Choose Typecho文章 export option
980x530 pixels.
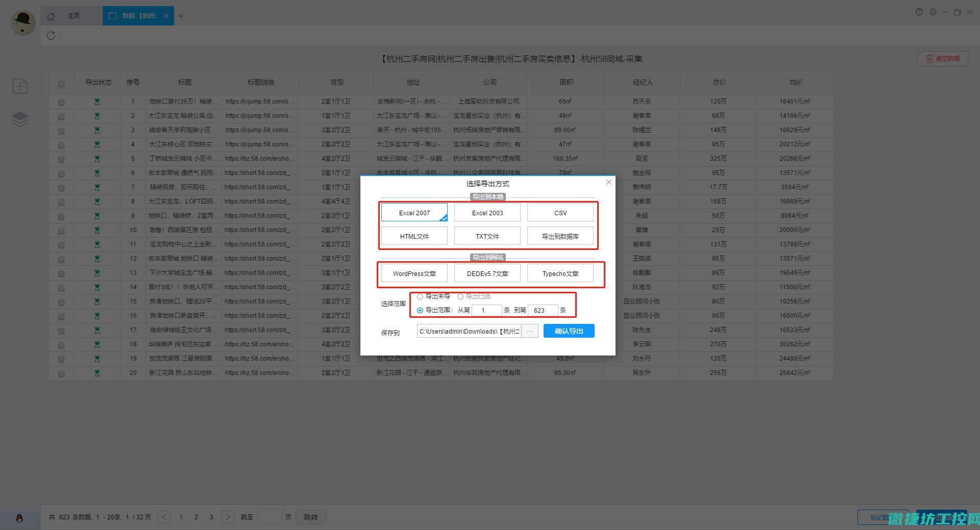(560, 273)
